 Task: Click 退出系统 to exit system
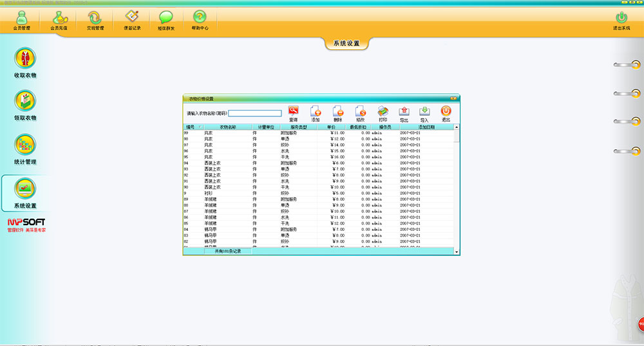click(621, 21)
